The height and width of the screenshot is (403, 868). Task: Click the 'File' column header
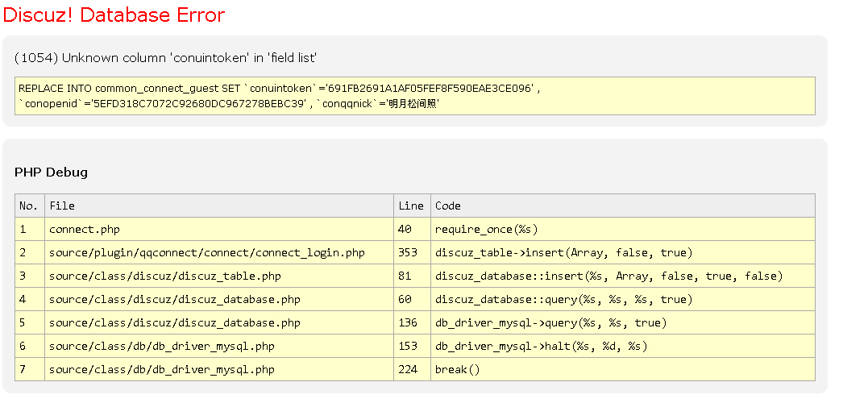point(62,206)
